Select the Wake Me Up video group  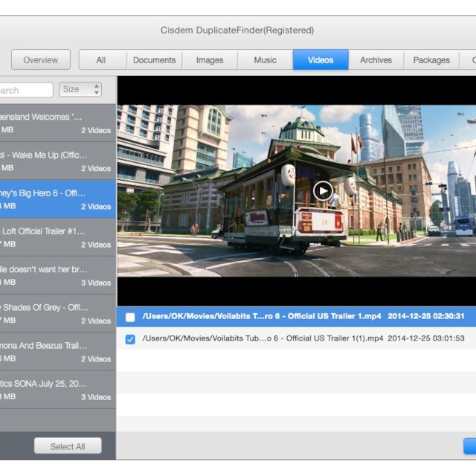tap(57, 161)
